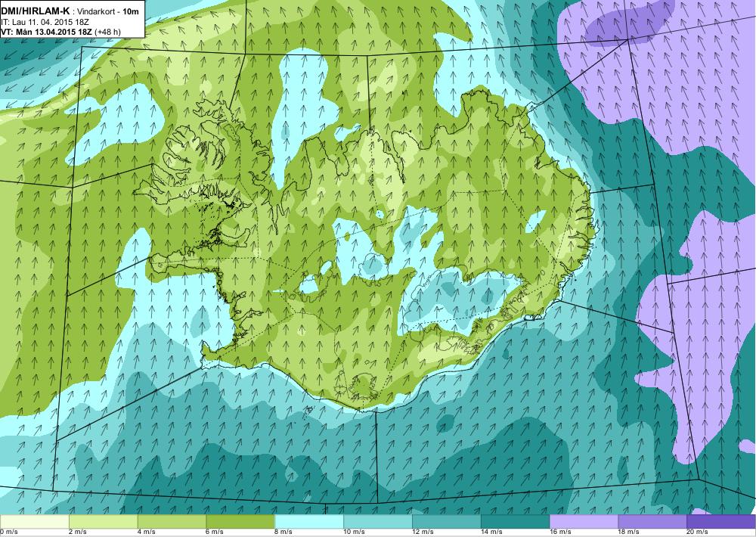Click the '(+48 h)' forecast offset text
The width and height of the screenshot is (756, 537).
point(108,32)
